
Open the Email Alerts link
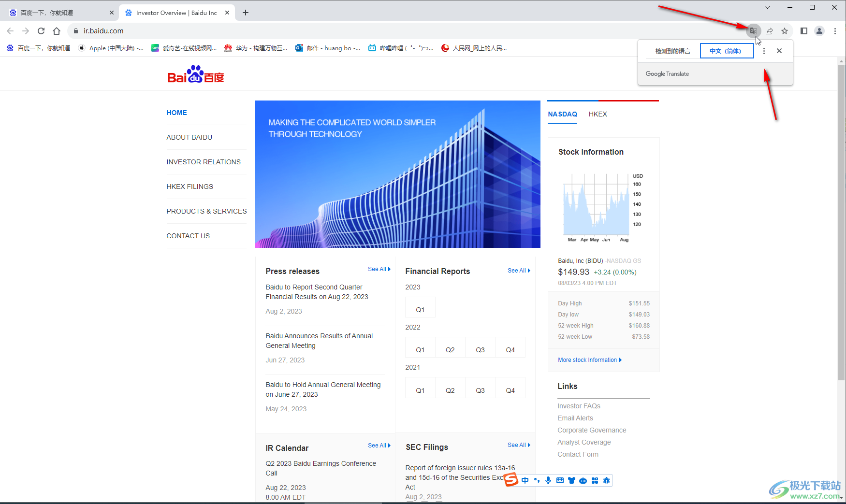(575, 418)
